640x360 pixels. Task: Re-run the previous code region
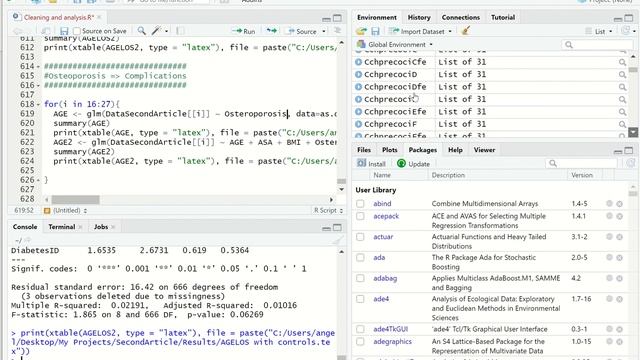(271, 31)
